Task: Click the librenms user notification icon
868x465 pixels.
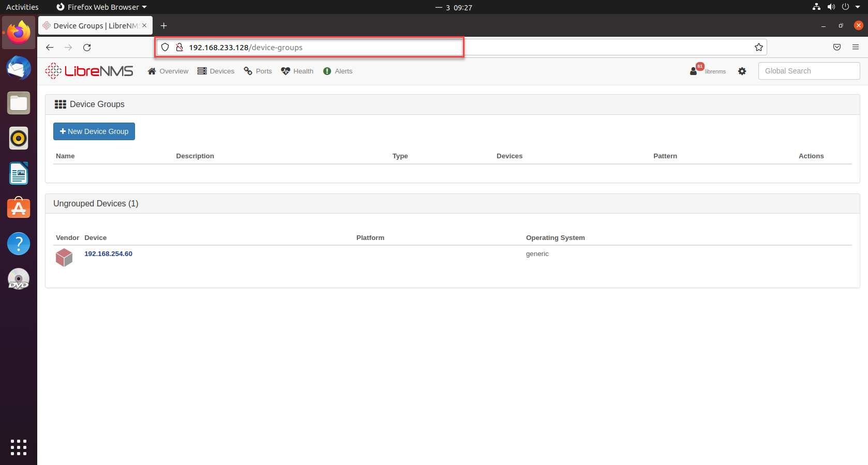Action: [x=695, y=70]
